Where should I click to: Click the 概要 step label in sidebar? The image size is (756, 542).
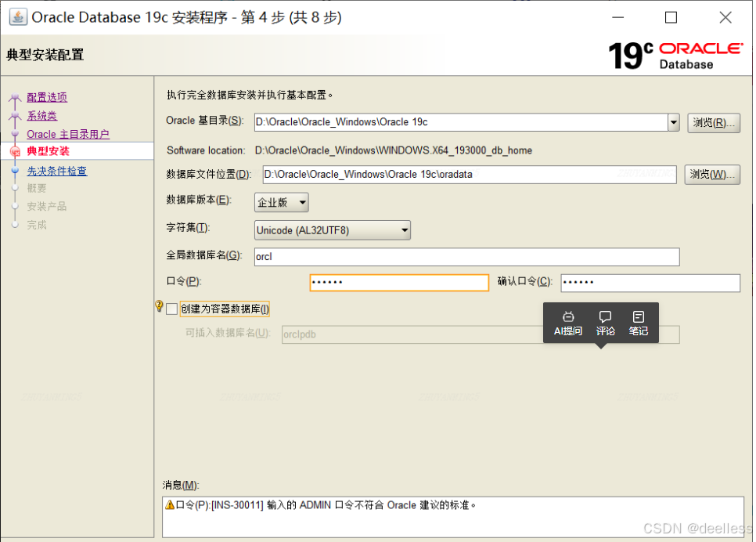coord(37,188)
